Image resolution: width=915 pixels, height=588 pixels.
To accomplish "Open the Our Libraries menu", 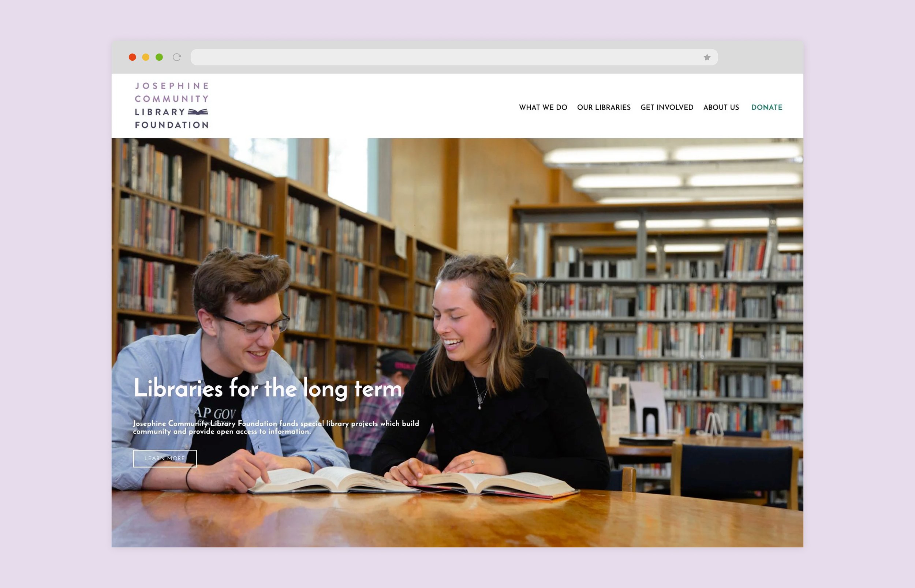I will tap(604, 107).
